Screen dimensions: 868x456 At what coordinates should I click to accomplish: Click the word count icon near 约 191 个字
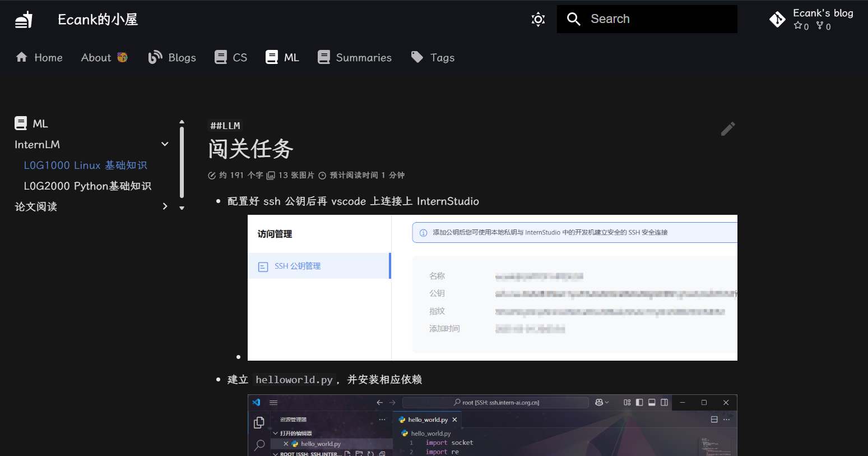[x=212, y=176]
